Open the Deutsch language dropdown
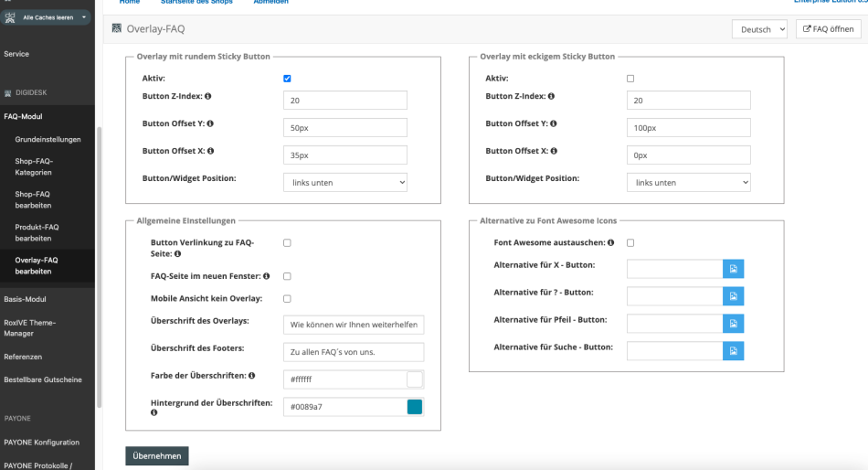868x470 pixels. 759,29
